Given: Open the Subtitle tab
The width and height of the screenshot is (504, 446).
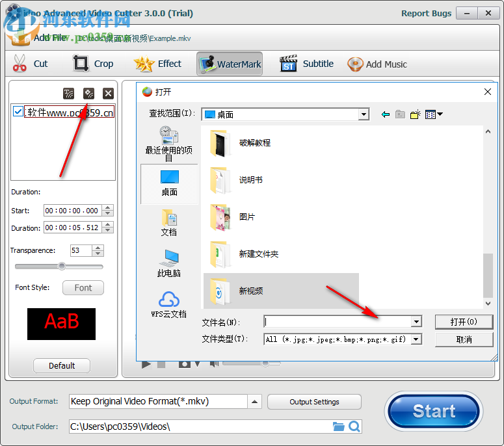Looking at the screenshot, I should [306, 64].
